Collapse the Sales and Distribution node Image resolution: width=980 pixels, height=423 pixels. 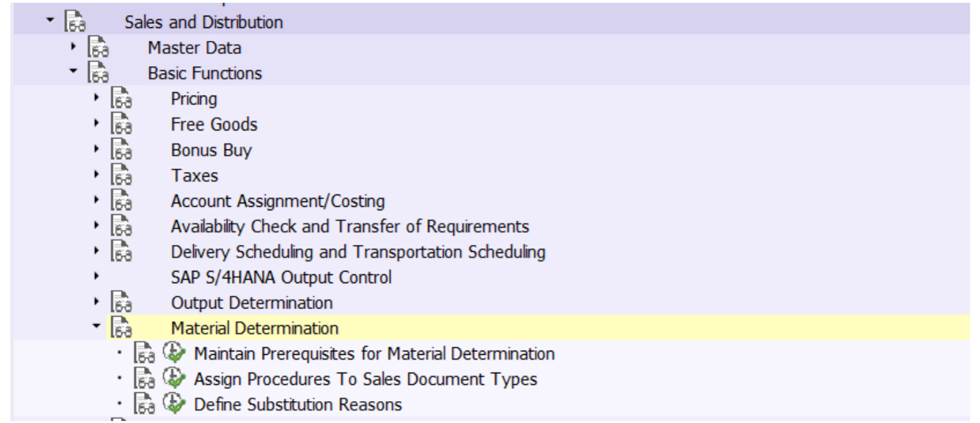click(x=50, y=21)
